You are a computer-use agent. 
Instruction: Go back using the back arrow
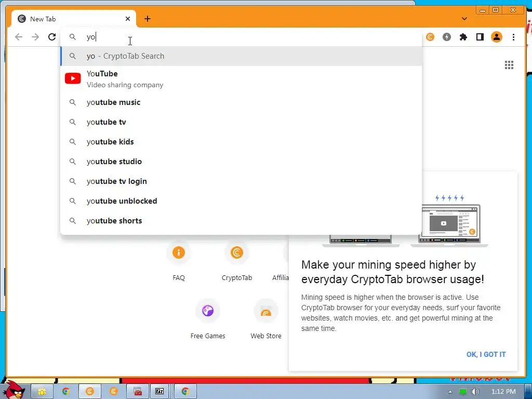tap(19, 37)
